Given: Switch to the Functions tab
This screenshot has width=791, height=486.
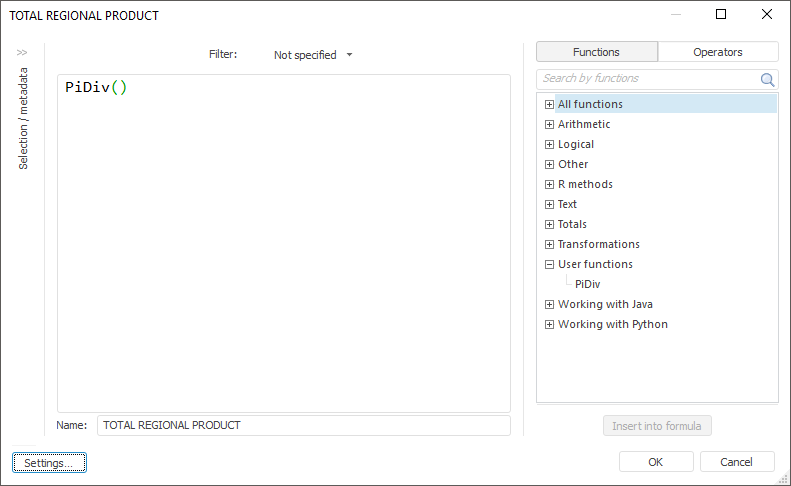Looking at the screenshot, I should [x=596, y=52].
